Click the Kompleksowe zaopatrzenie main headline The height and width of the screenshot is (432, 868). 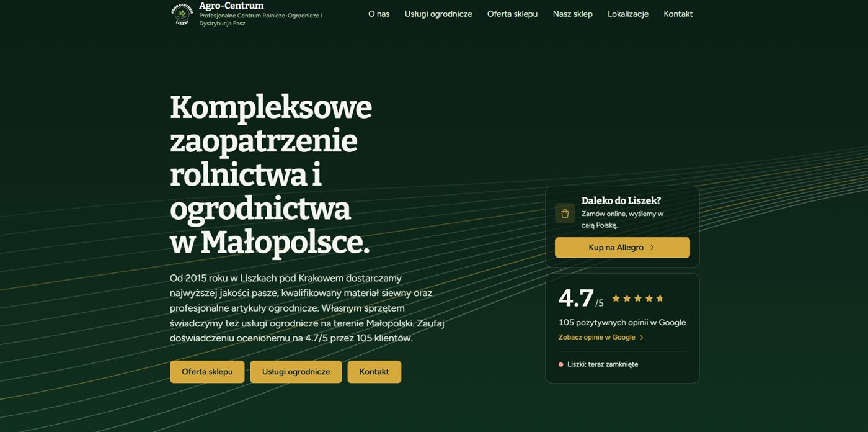[x=271, y=175]
